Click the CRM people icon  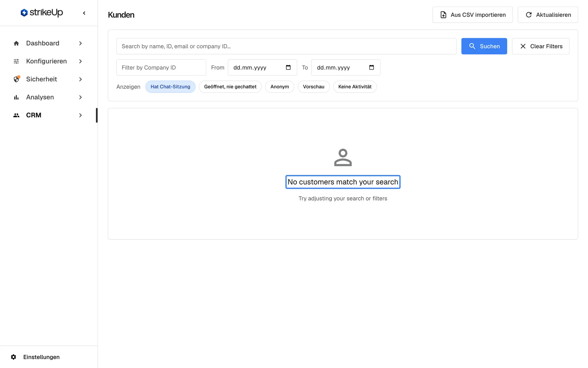click(x=16, y=115)
